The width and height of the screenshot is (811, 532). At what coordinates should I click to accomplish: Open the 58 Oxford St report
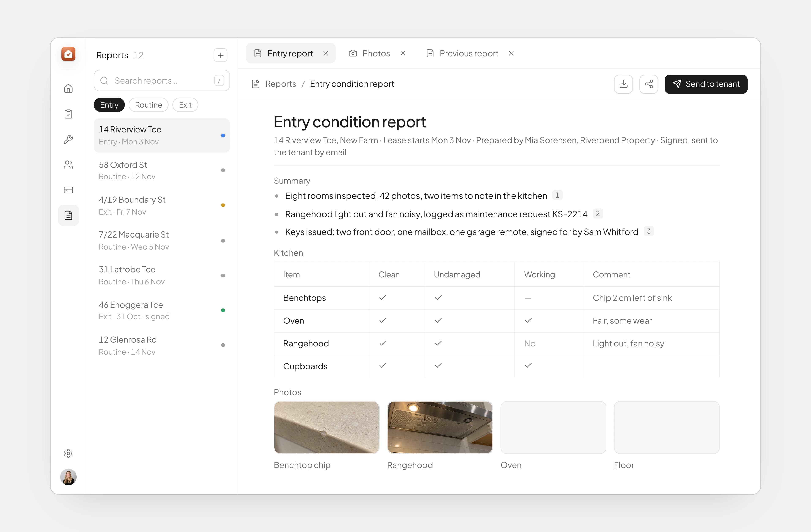point(162,170)
